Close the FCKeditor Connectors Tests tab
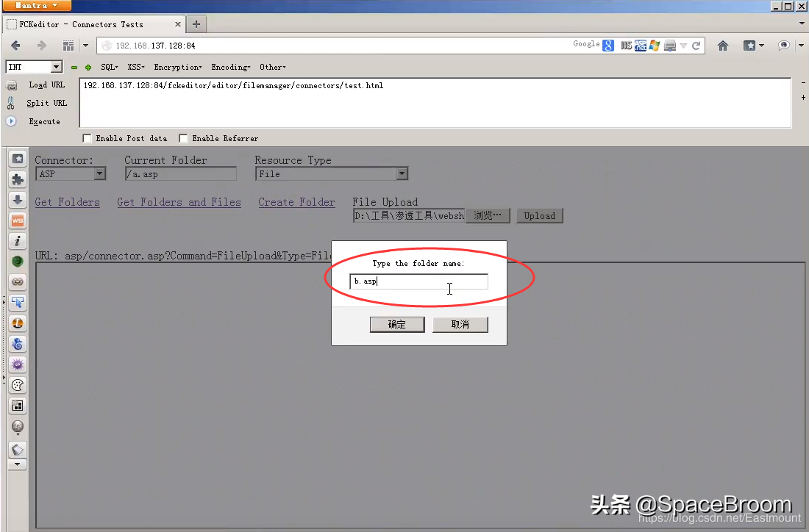Viewport: 809px width, 532px height. pyautogui.click(x=177, y=24)
